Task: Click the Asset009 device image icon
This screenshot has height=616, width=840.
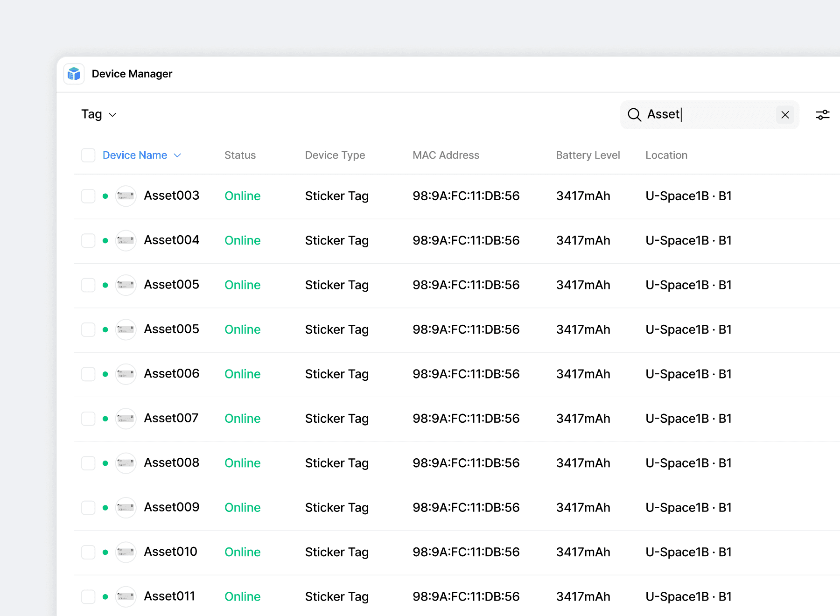Action: [126, 508]
